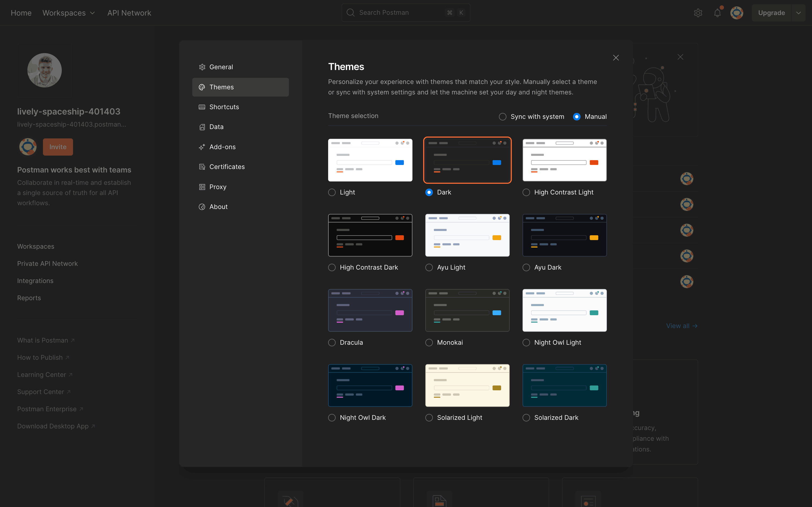This screenshot has width=812, height=507.
Task: Click the Add-ons sparkle icon
Action: [202, 147]
